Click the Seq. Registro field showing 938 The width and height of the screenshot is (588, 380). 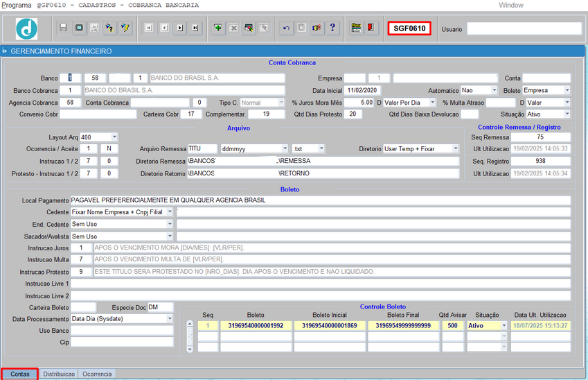click(x=540, y=161)
